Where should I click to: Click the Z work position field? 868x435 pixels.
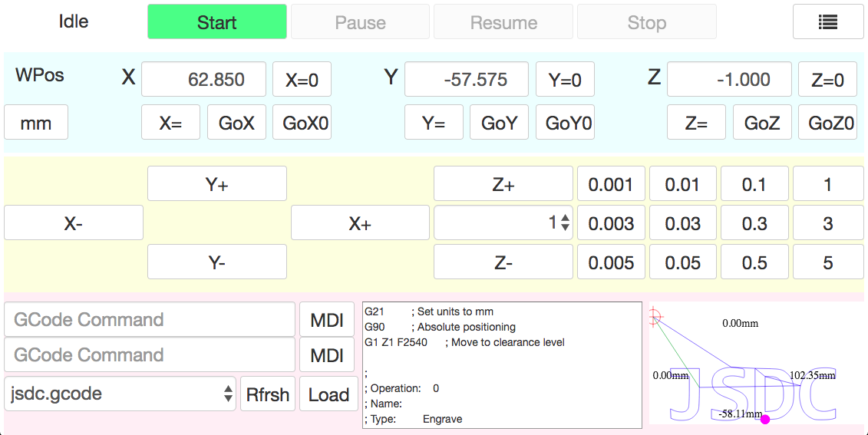click(729, 80)
